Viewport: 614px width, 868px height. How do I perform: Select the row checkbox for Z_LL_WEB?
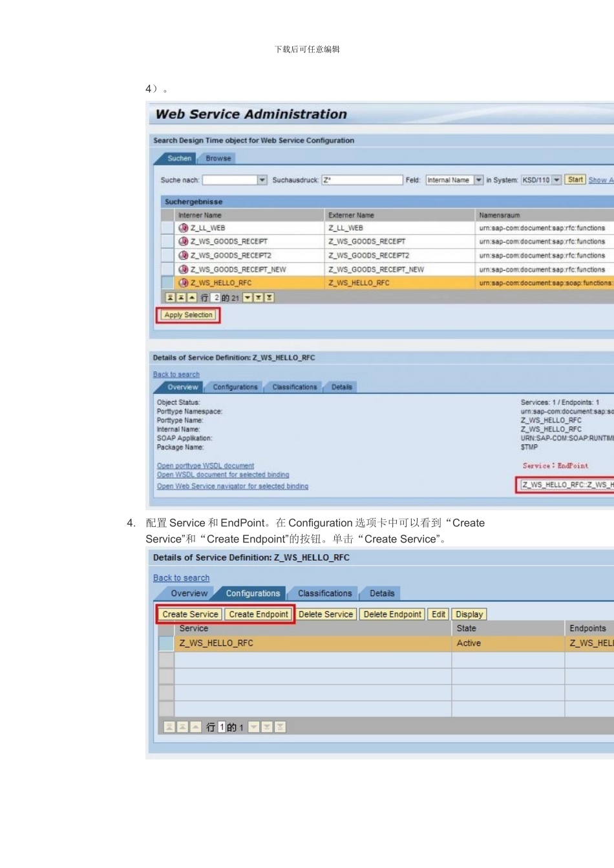167,228
